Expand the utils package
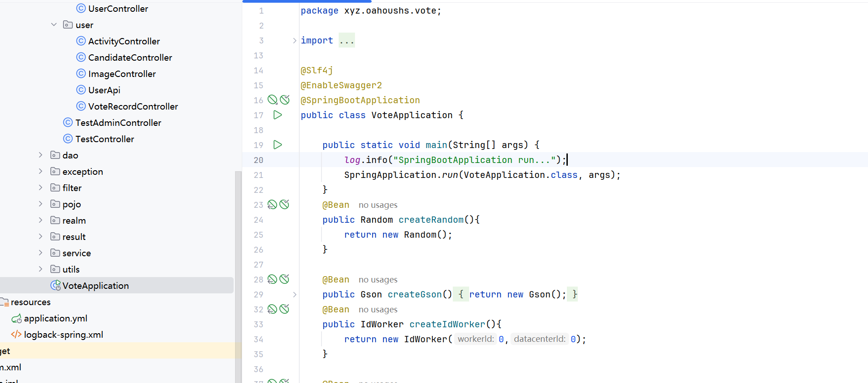The width and height of the screenshot is (868, 383). point(41,269)
